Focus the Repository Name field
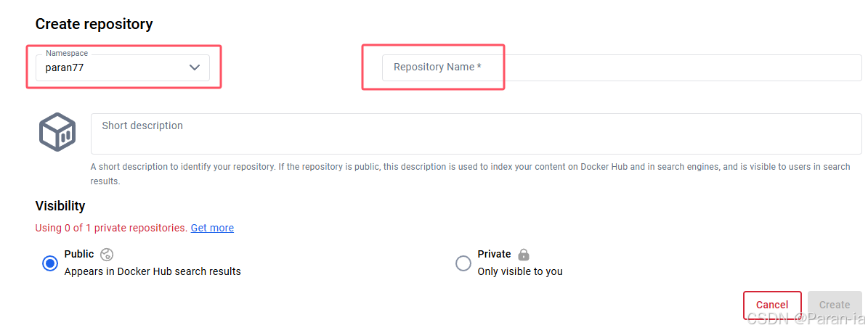This screenshot has height=333, width=868. pos(622,67)
